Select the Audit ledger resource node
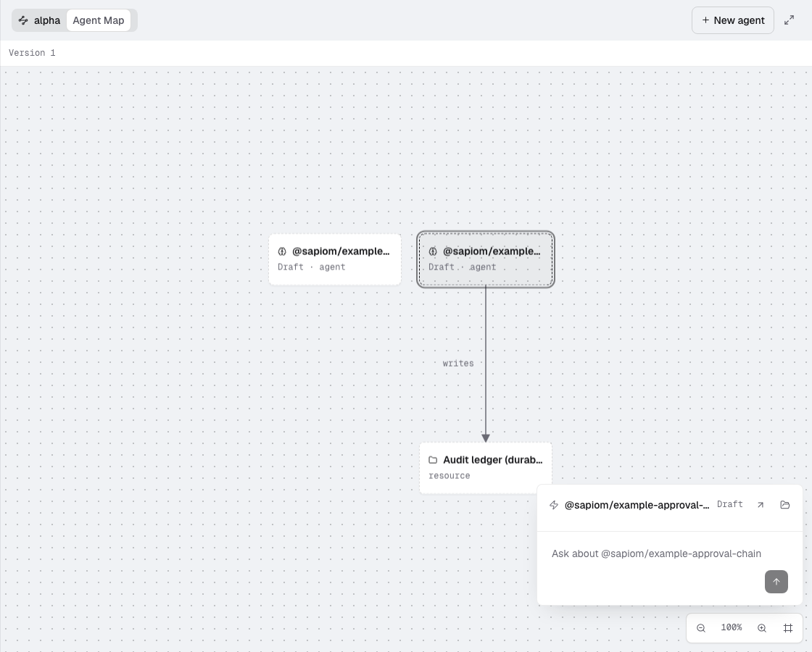812x652 pixels. pos(485,468)
